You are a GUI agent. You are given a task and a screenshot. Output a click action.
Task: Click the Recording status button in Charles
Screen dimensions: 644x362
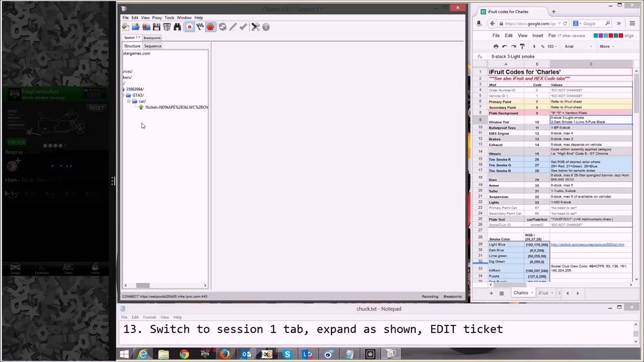click(430, 297)
